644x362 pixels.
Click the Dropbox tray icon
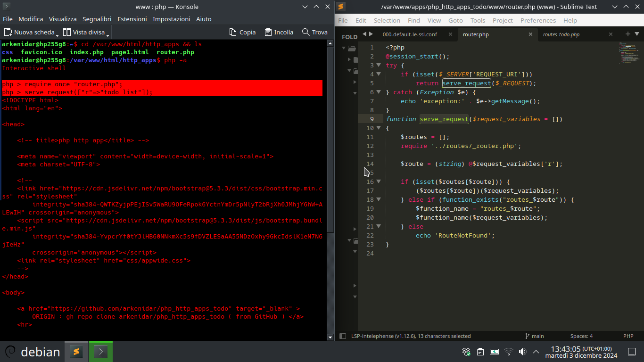[466, 352]
